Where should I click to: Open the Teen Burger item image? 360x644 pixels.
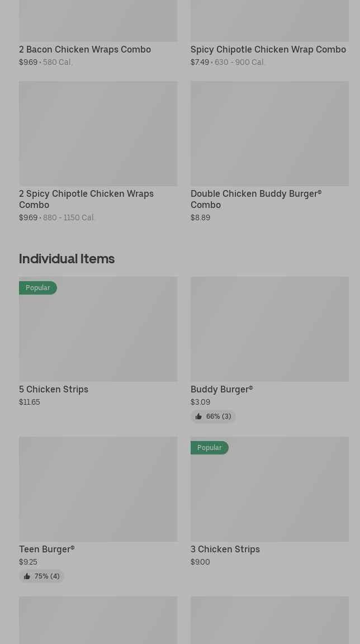(98, 489)
